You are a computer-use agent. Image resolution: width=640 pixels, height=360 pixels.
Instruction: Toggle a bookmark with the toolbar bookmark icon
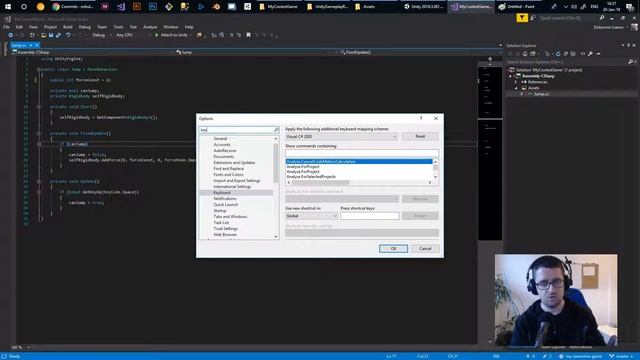(x=248, y=35)
